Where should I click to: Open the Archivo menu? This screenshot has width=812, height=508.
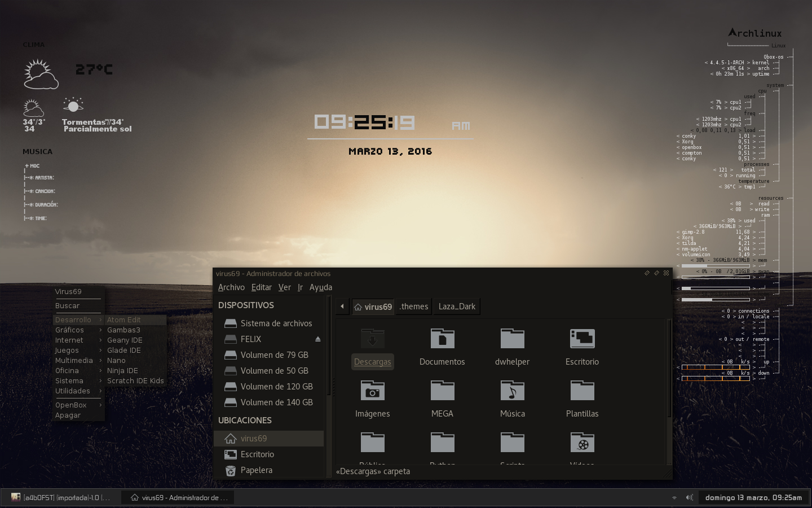click(x=231, y=287)
